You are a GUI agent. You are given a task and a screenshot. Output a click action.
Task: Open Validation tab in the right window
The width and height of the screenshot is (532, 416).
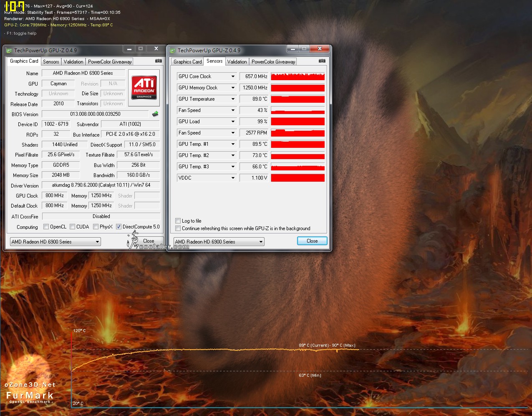tap(237, 62)
